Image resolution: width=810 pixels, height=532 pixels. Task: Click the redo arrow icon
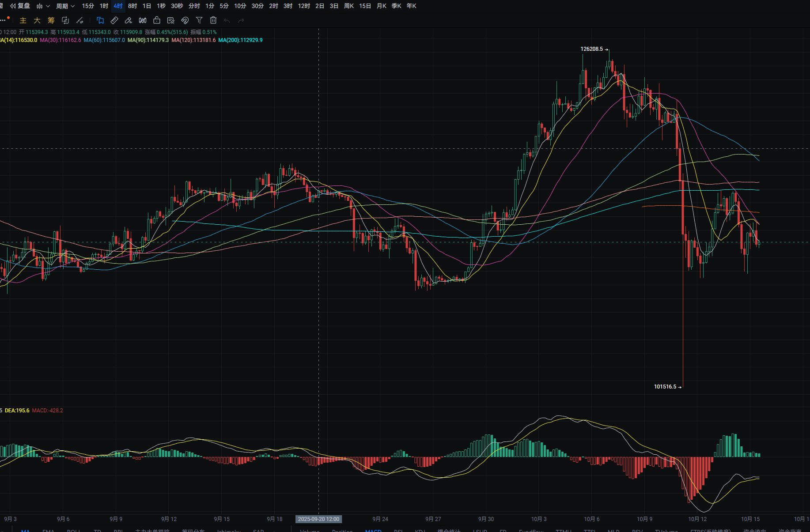point(241,21)
